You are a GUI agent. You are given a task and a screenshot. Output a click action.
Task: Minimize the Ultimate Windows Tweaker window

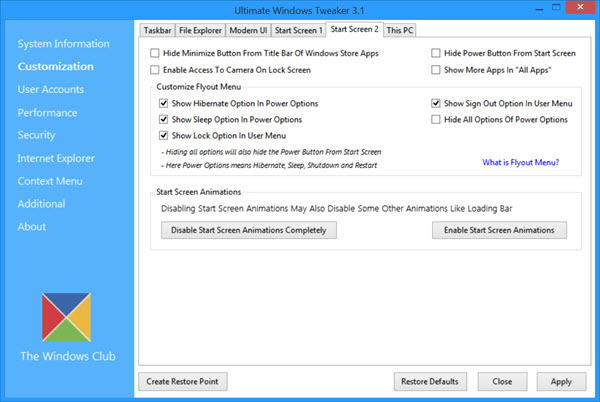(x=540, y=8)
